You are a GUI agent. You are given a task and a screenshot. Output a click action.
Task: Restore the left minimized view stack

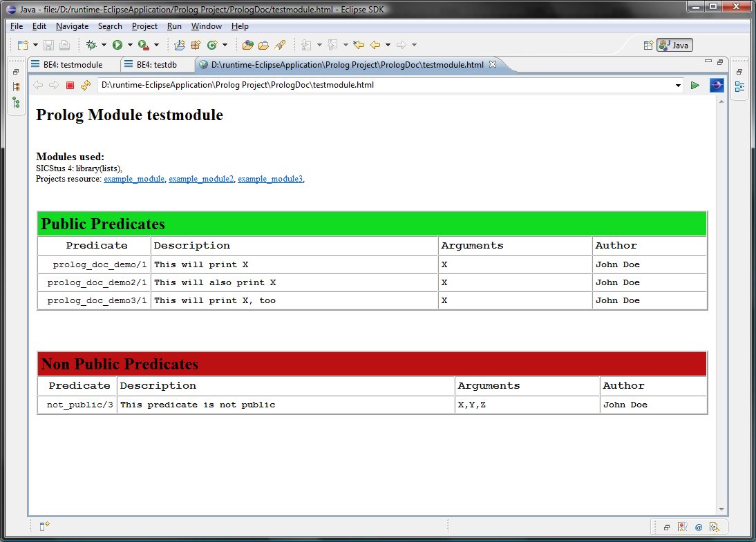click(16, 71)
